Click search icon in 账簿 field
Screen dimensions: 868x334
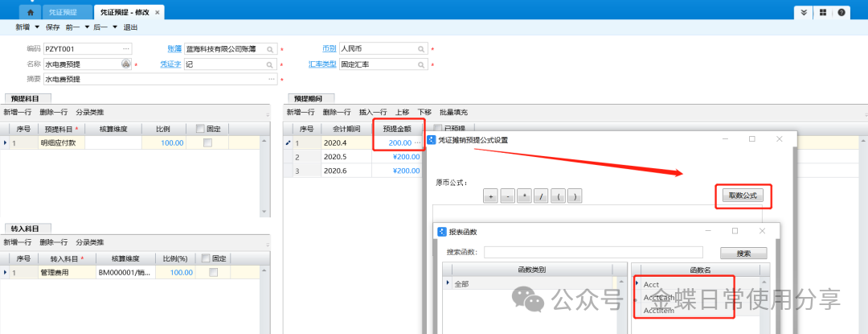click(271, 48)
